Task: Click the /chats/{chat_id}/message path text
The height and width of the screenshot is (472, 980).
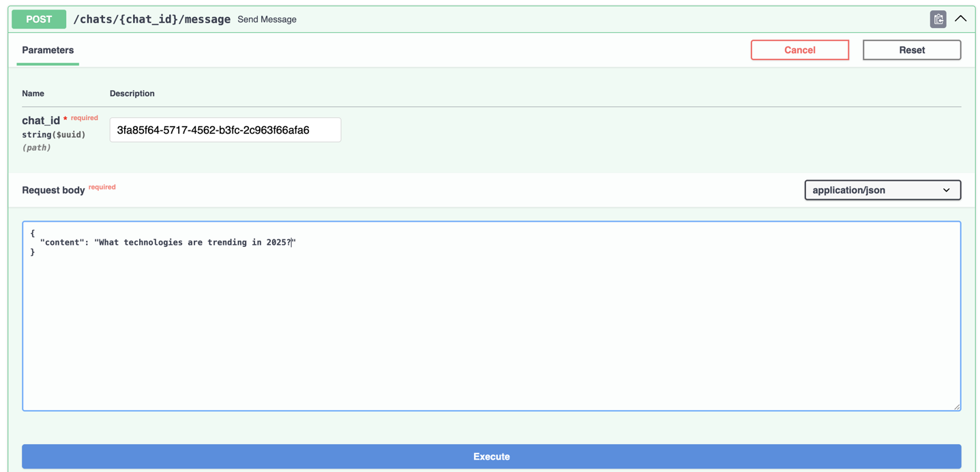Action: pyautogui.click(x=152, y=19)
